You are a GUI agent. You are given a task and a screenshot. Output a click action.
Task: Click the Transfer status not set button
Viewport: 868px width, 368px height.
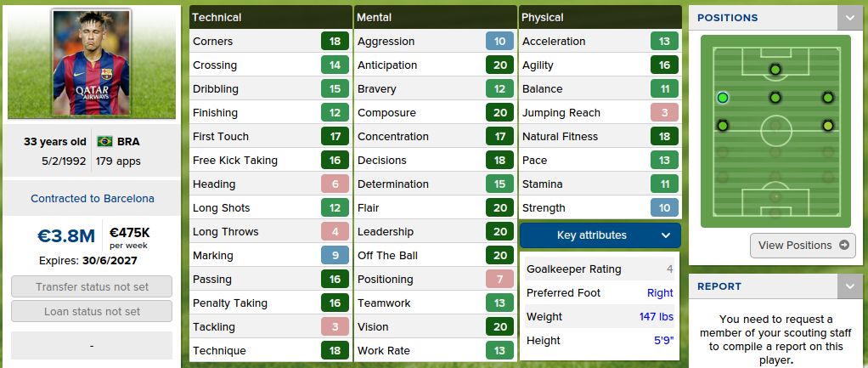click(92, 287)
